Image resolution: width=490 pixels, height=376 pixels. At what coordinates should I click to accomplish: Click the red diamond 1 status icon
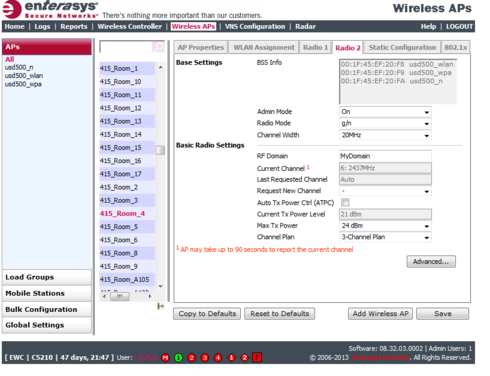(231, 358)
